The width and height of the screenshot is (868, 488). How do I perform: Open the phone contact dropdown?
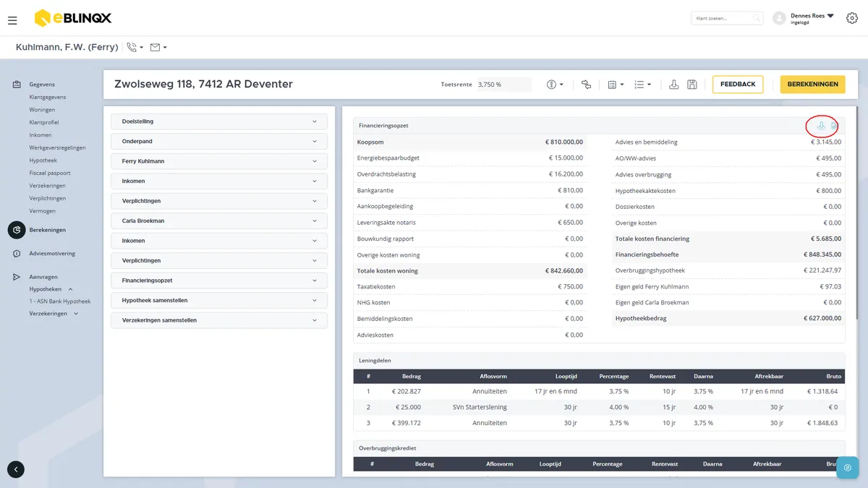(x=135, y=48)
